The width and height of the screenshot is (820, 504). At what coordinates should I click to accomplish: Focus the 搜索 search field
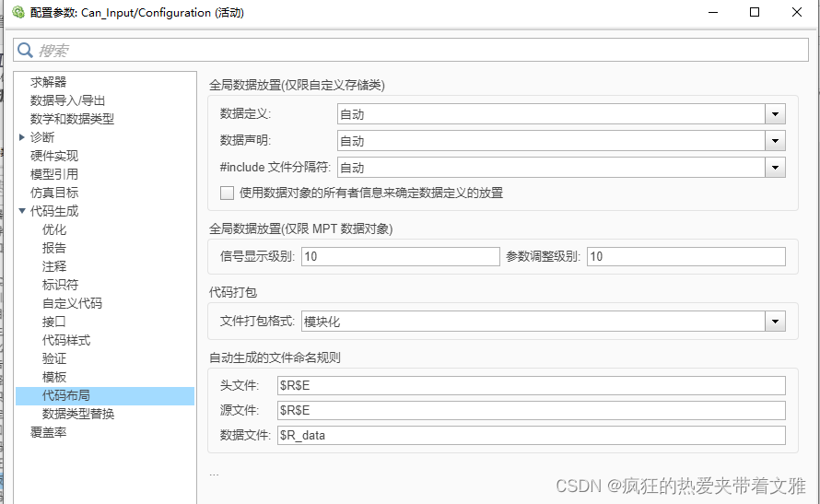click(x=411, y=50)
